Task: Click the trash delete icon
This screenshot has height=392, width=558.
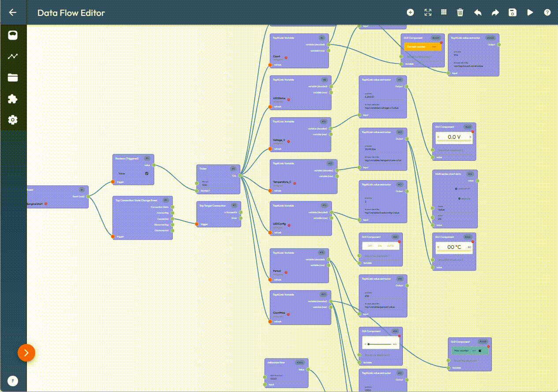Action: [460, 12]
